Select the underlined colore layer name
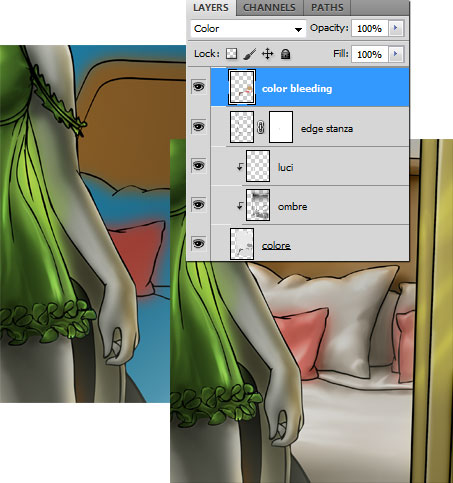453x483 pixels. coord(276,246)
